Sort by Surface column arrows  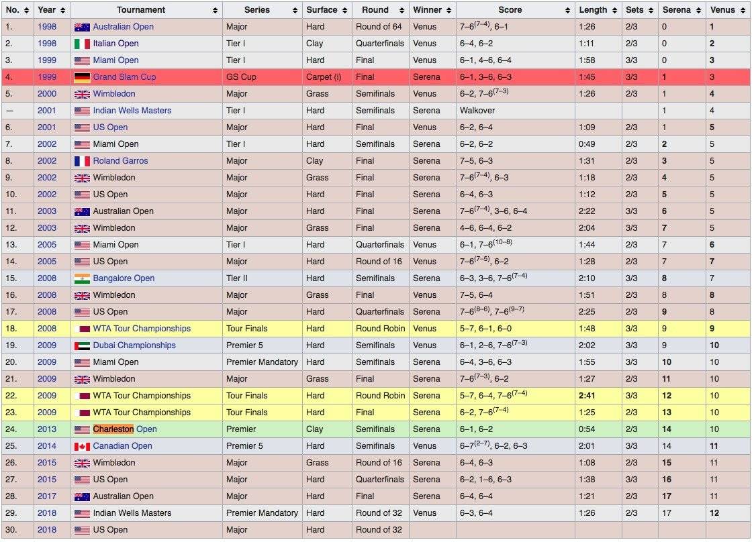coord(344,10)
